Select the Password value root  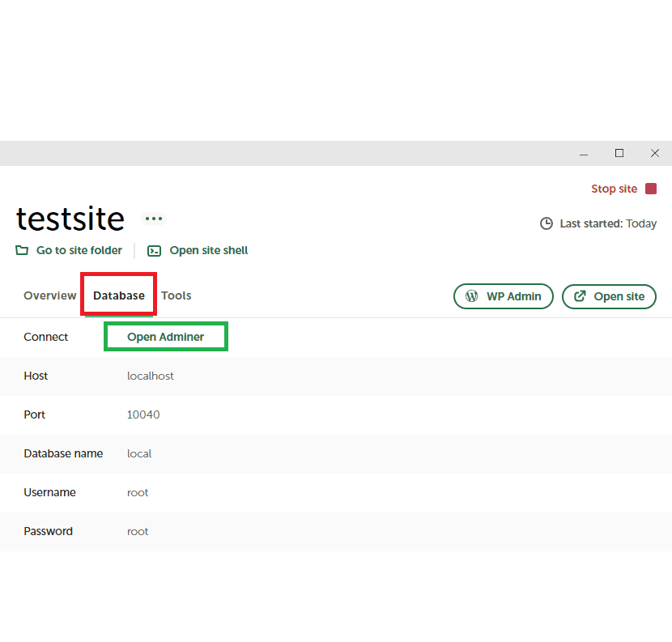(x=138, y=532)
